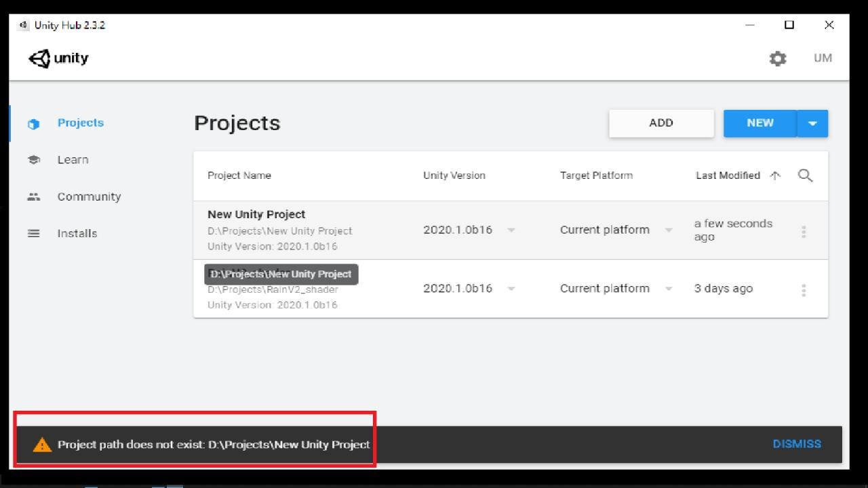Open settings with the gear icon

point(778,59)
